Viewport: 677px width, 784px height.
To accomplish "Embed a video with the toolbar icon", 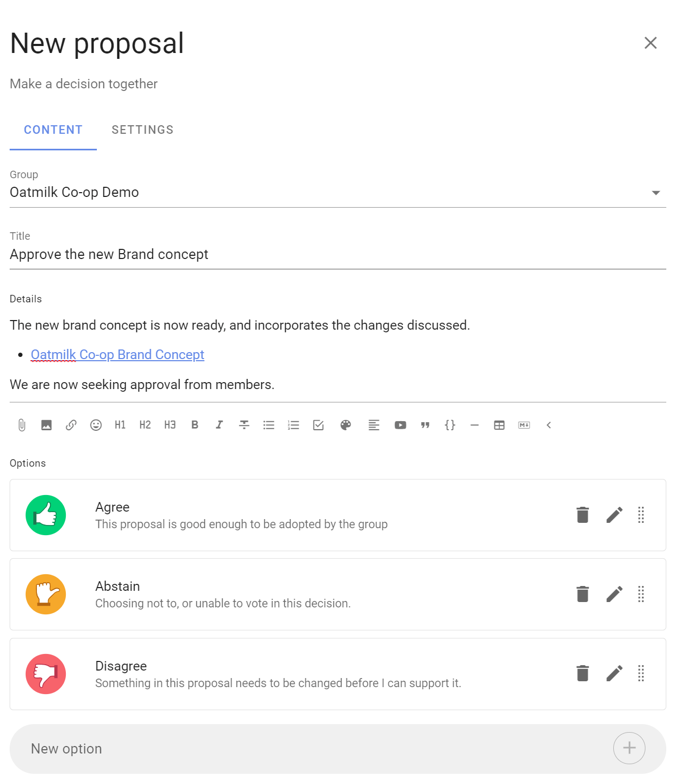I will [400, 425].
